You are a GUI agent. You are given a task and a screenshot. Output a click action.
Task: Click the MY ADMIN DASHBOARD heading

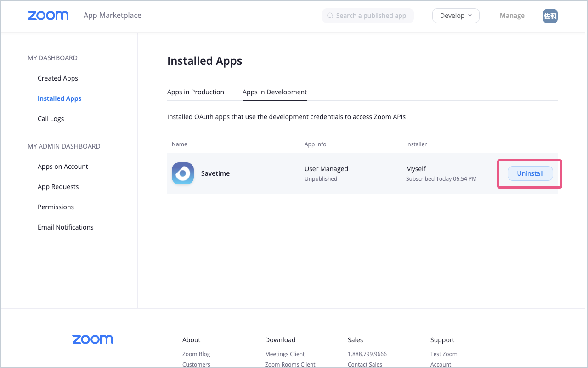(x=64, y=146)
